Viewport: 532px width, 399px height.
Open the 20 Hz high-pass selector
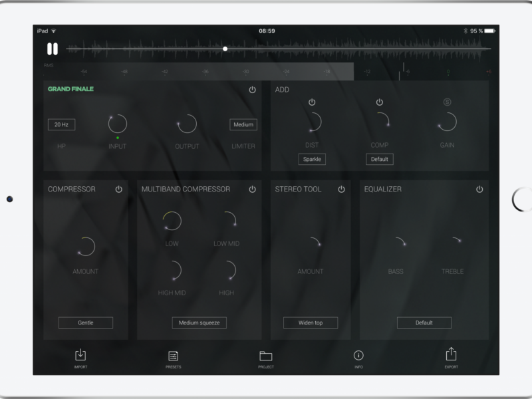(61, 124)
